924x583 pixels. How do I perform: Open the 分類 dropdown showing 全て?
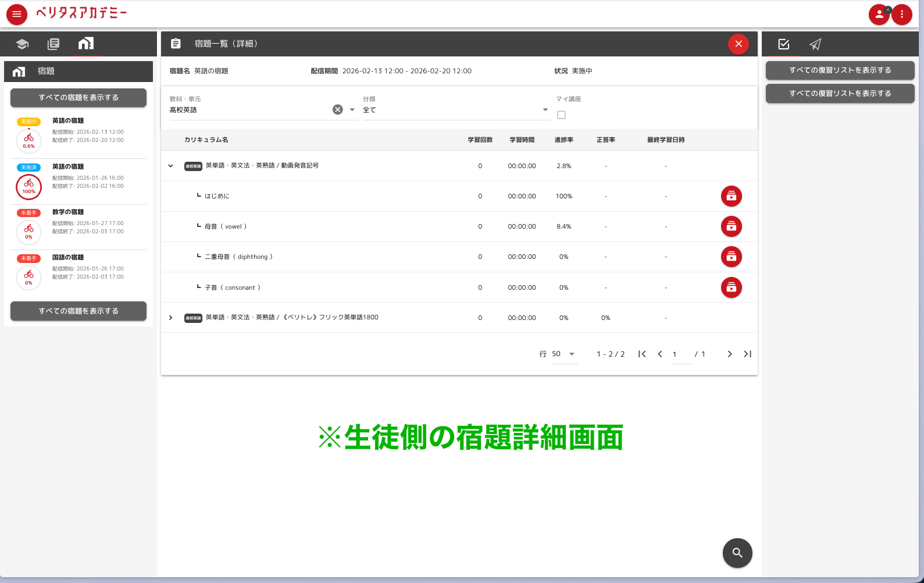pos(456,110)
